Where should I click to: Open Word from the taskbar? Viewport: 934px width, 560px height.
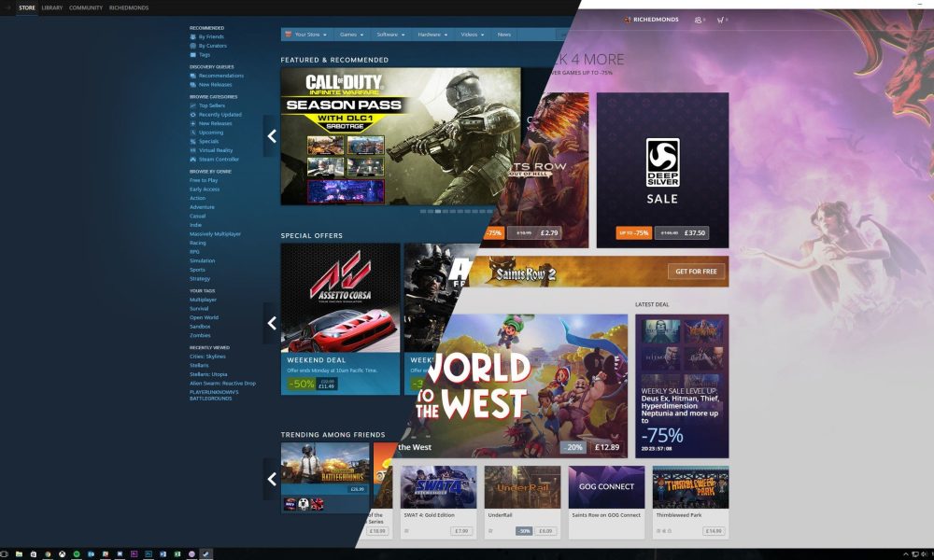coord(163,554)
